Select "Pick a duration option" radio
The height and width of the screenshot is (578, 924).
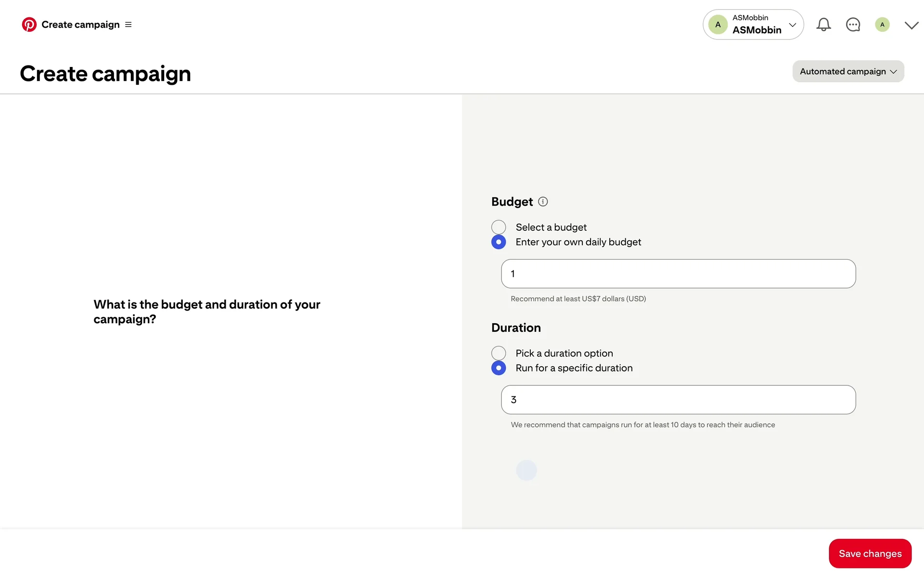point(499,353)
